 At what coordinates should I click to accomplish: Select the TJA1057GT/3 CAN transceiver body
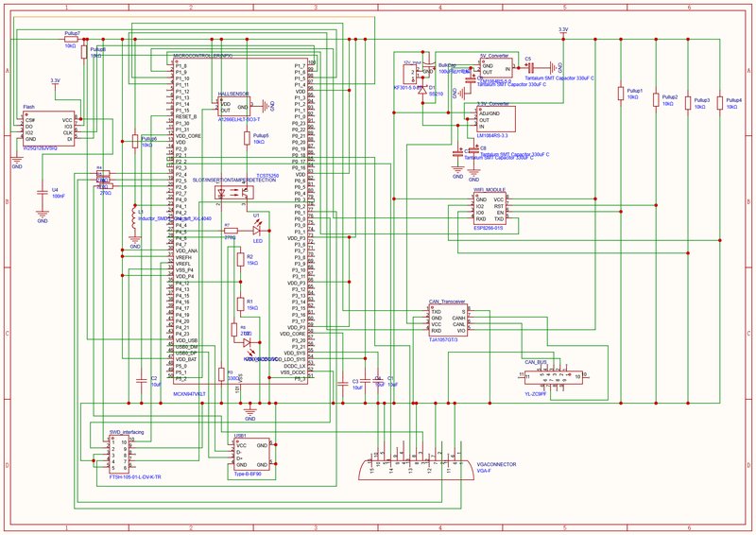(448, 320)
